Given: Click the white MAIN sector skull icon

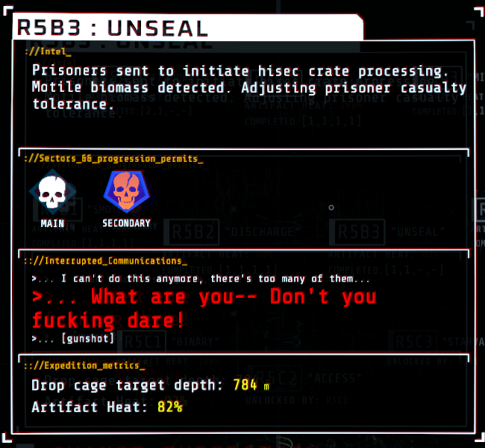Looking at the screenshot, I should 52,192.
